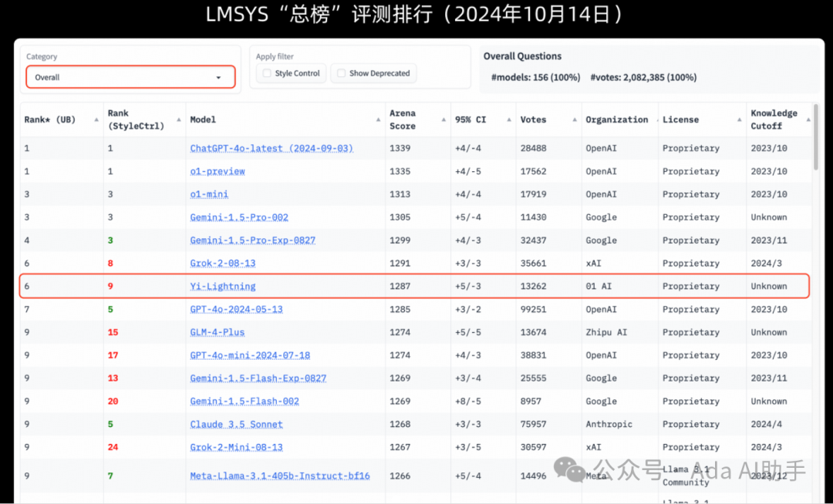Open the Claude 3.5 Sonnet model link
Viewport: 833px width, 504px height.
point(237,425)
